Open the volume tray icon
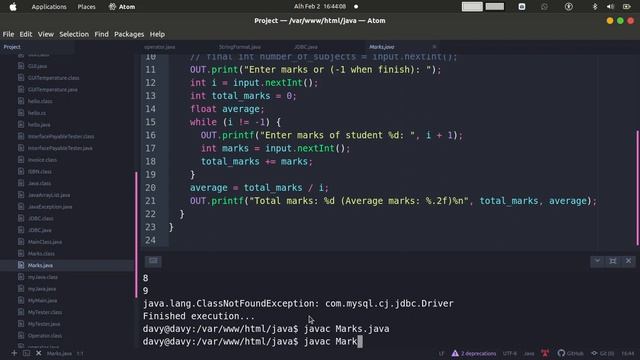Viewport: 640px width, 360px height. pyautogui.click(x=610, y=7)
